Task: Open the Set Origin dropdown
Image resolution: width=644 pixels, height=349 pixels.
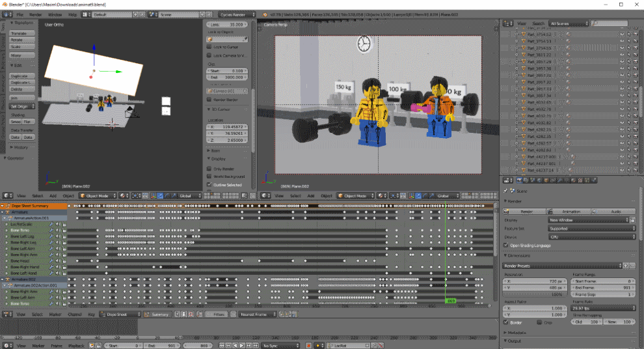Action: (20, 105)
